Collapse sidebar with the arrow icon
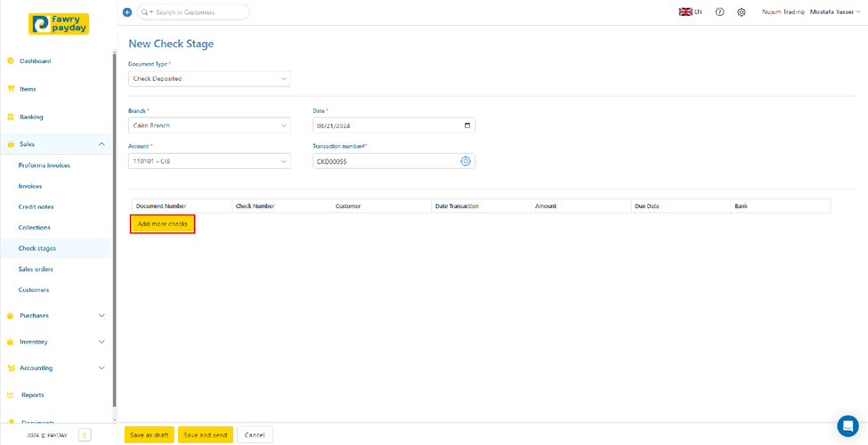The image size is (868, 445). [x=85, y=435]
